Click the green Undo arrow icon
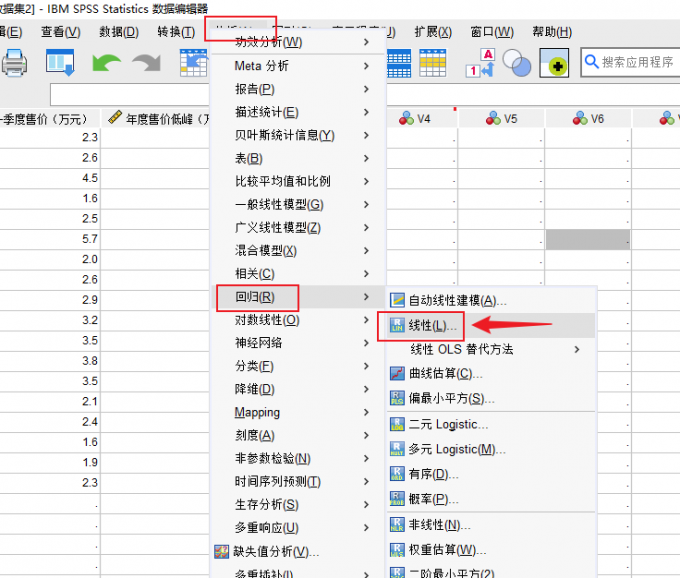Screen dimensions: 680x578 point(105,63)
